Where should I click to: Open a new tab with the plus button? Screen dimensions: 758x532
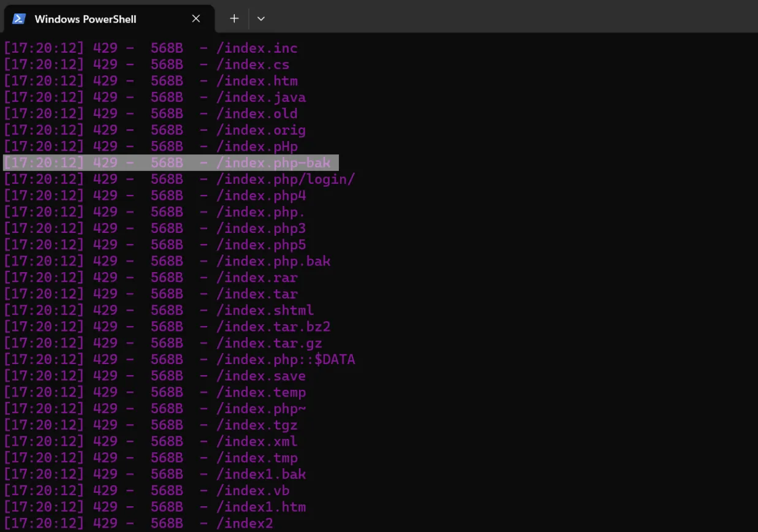pos(234,18)
